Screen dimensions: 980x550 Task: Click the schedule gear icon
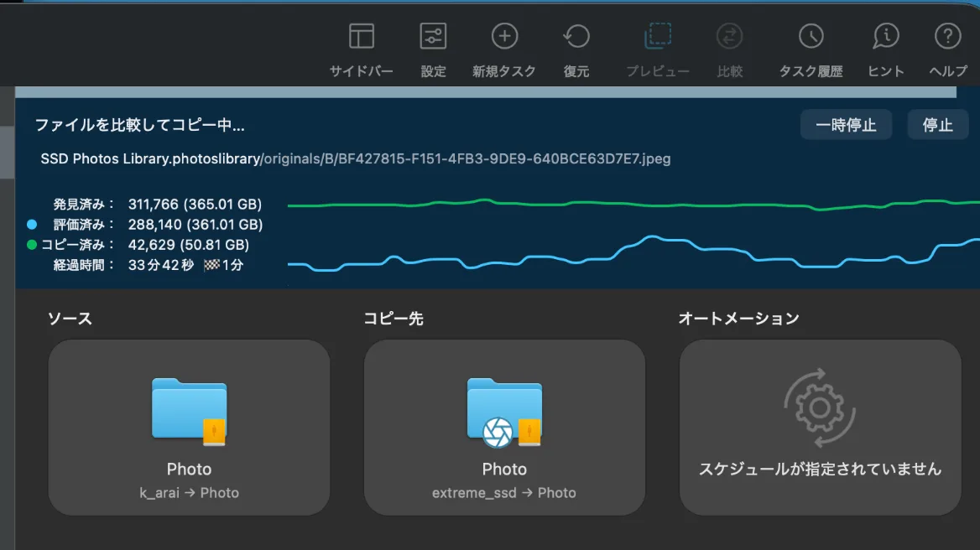820,408
